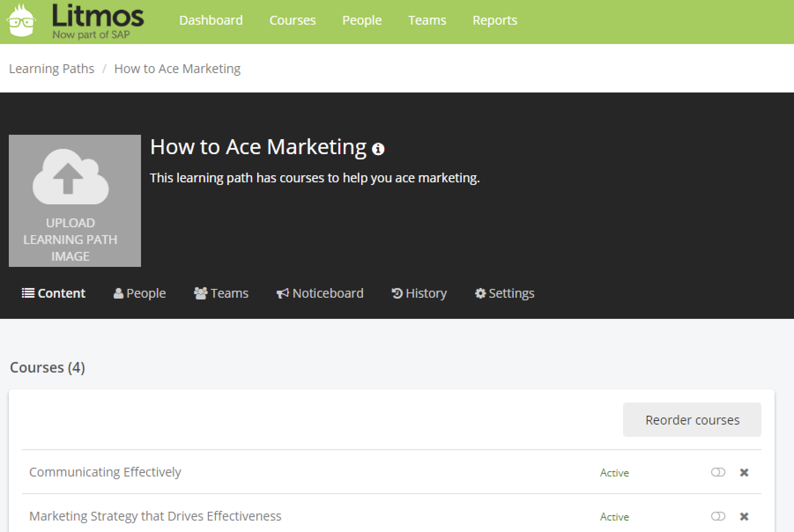Toggle switch for Communicating Effectively course
Screen dimensions: 794x532
(718, 472)
